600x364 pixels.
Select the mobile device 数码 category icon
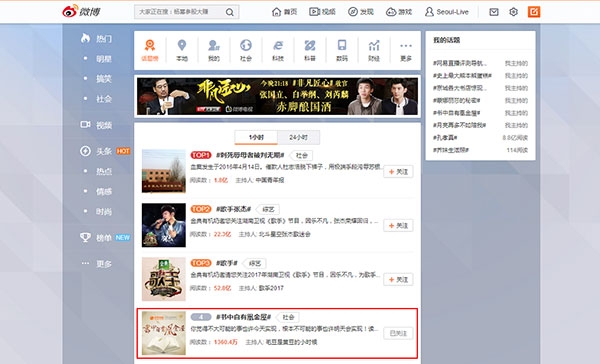[342, 46]
